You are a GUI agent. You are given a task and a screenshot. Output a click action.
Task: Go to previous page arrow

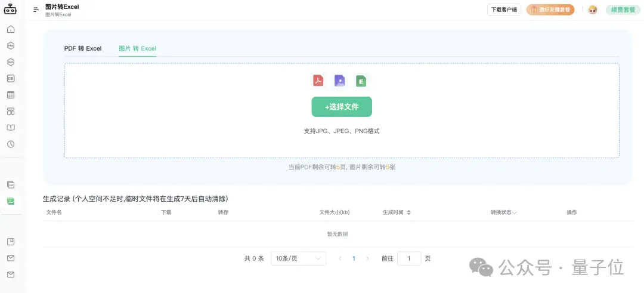pyautogui.click(x=340, y=258)
